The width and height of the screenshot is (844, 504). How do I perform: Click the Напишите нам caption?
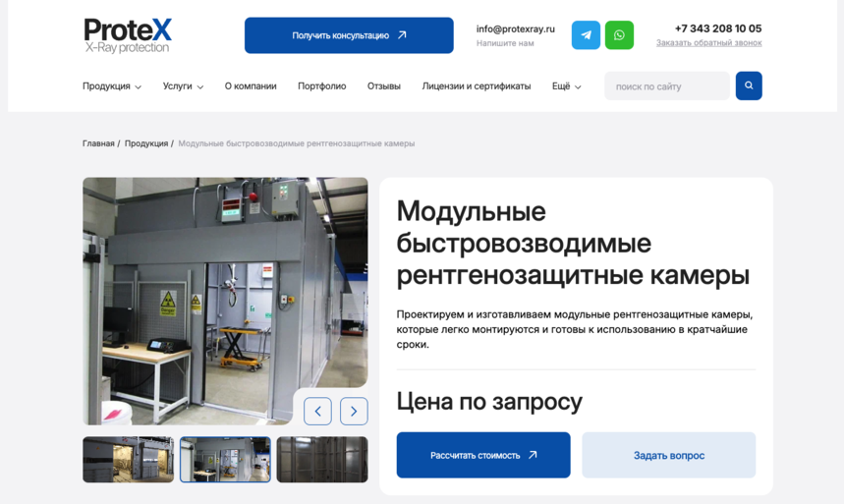pos(505,43)
